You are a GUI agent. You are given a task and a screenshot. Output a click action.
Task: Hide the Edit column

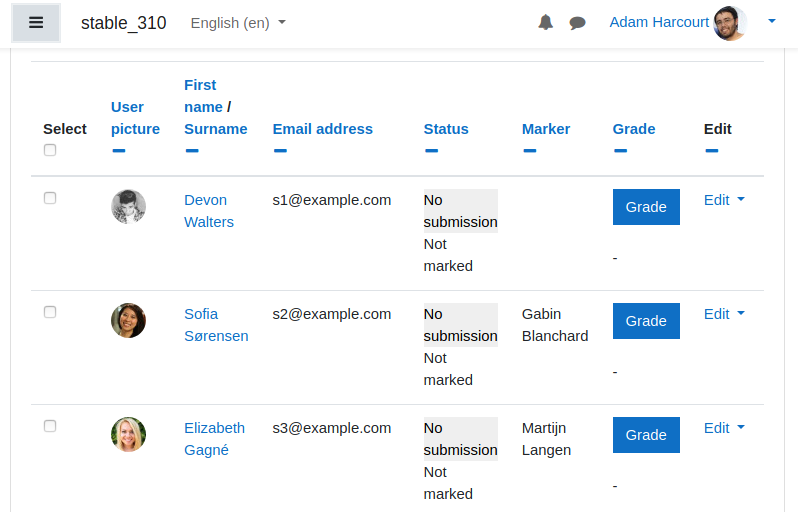[712, 151]
